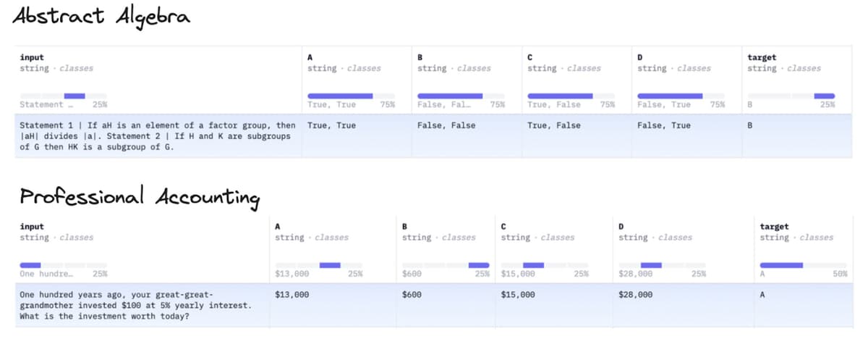Click the 'False, True' distribution bar

pyautogui.click(x=669, y=96)
